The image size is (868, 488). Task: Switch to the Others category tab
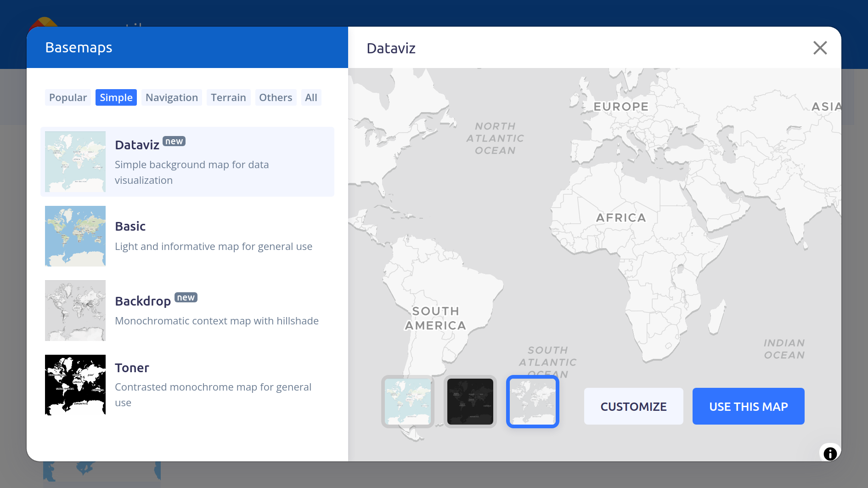276,97
